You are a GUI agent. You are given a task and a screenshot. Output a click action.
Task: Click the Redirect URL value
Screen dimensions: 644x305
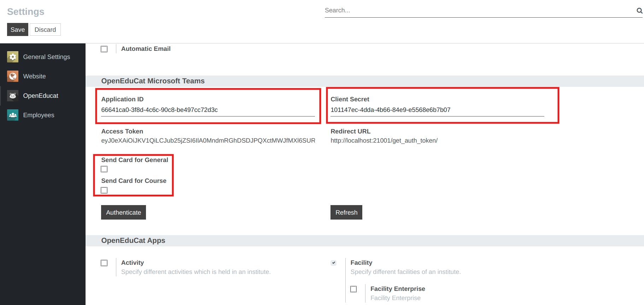click(384, 140)
